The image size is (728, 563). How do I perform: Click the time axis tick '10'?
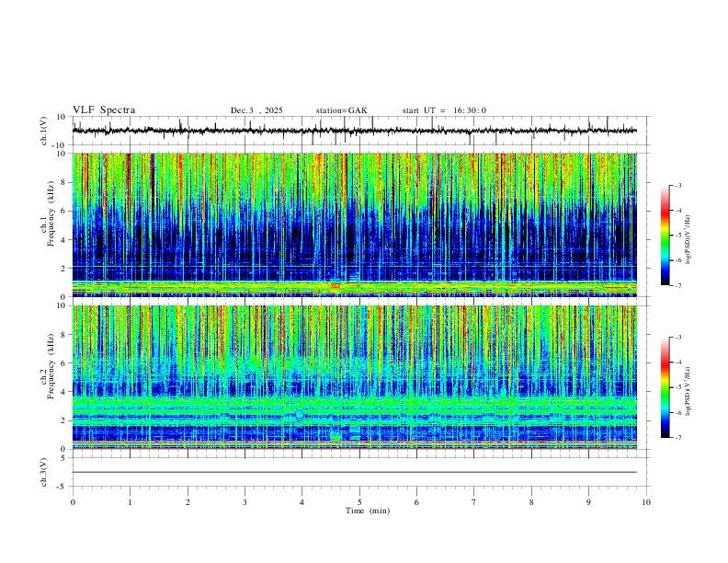[646, 502]
